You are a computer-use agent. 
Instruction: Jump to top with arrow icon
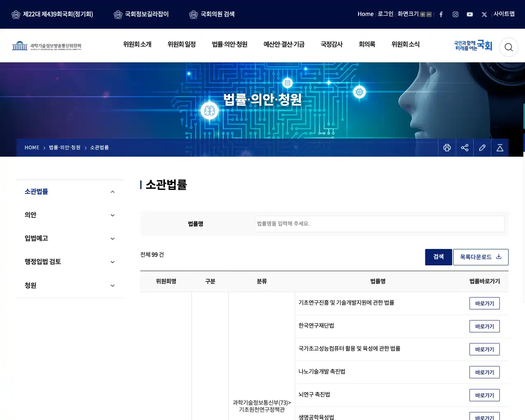tap(500, 148)
